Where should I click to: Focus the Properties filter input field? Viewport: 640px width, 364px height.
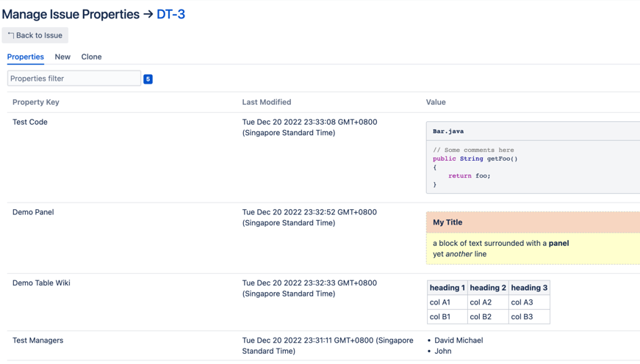(73, 79)
